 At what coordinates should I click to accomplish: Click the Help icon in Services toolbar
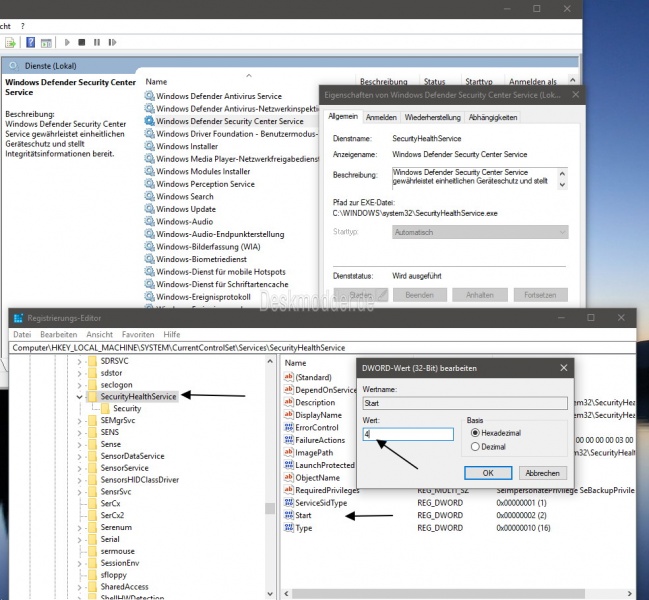coord(31,42)
